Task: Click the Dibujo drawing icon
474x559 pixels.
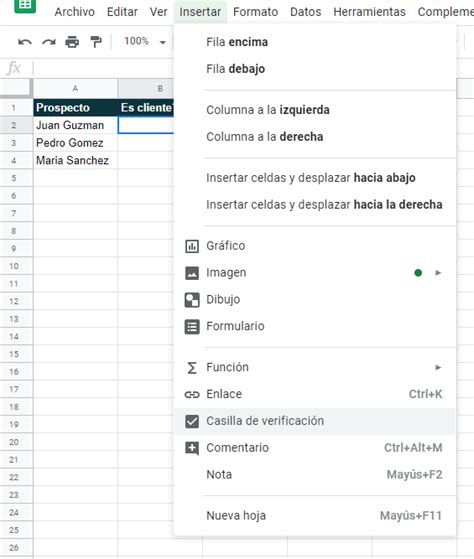Action: [x=192, y=300]
